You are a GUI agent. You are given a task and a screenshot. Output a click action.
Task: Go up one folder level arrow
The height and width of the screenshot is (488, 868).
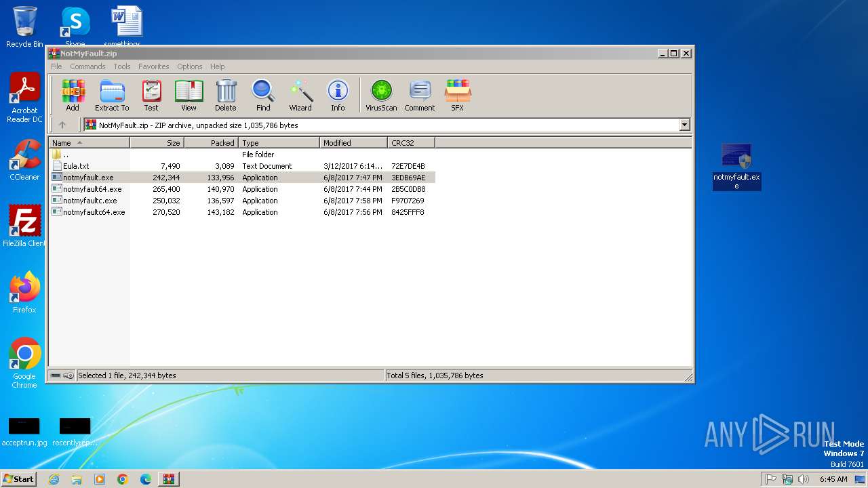coord(62,125)
